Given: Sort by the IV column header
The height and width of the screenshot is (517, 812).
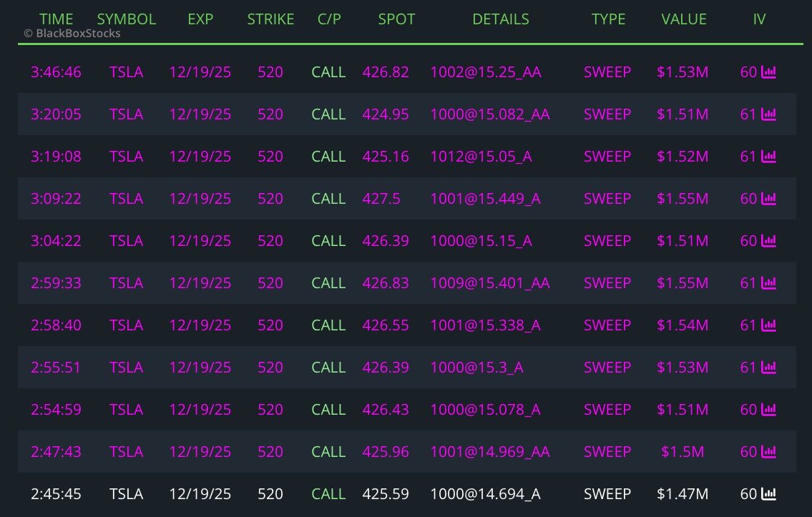Looking at the screenshot, I should click(x=759, y=19).
